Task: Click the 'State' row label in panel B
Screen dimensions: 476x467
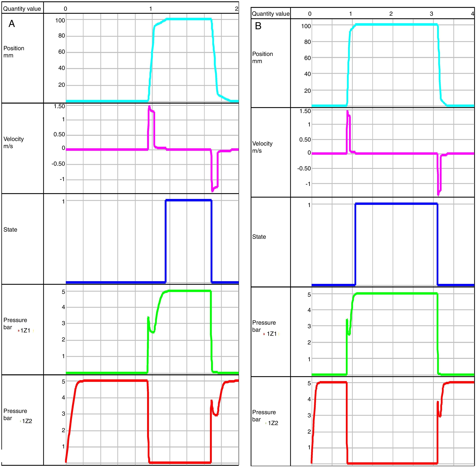Action: 259,237
